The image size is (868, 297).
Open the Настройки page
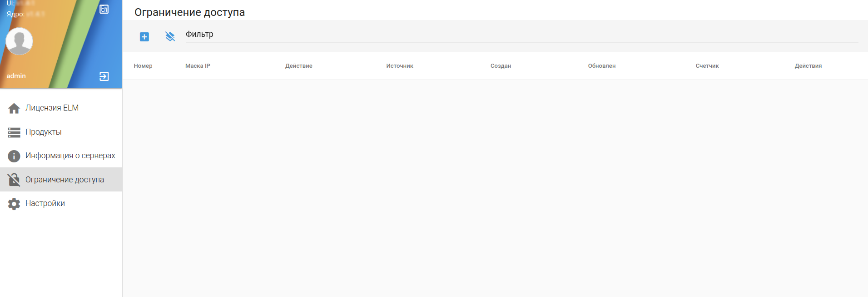pyautogui.click(x=61, y=203)
